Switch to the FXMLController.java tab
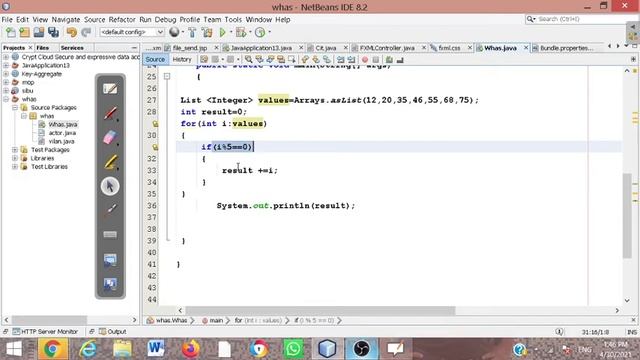This screenshot has width=640, height=360. click(x=387, y=48)
